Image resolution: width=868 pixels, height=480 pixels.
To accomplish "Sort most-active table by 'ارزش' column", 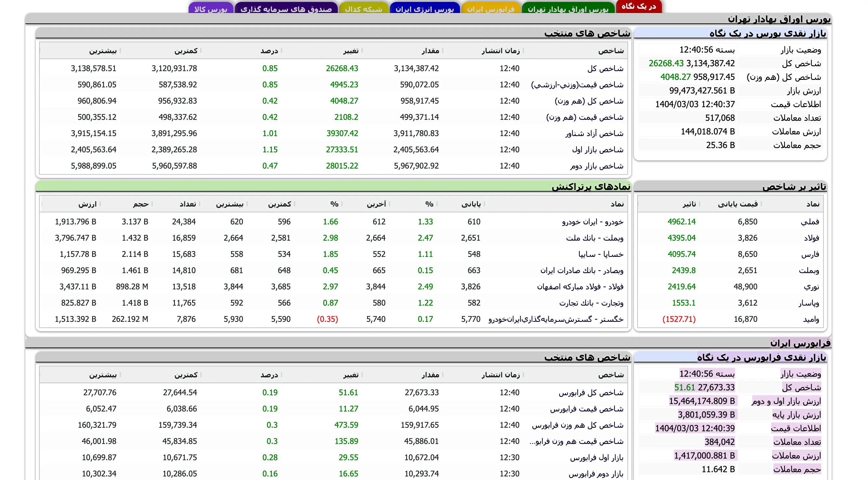I will 87,204.
